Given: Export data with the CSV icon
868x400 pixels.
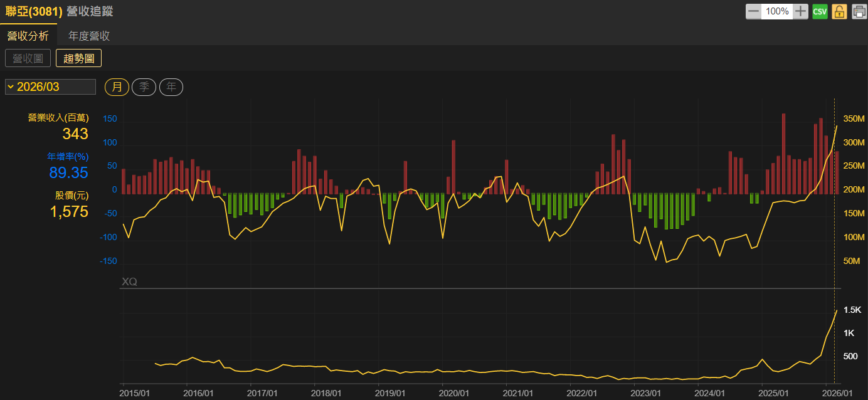Looking at the screenshot, I should point(820,11).
